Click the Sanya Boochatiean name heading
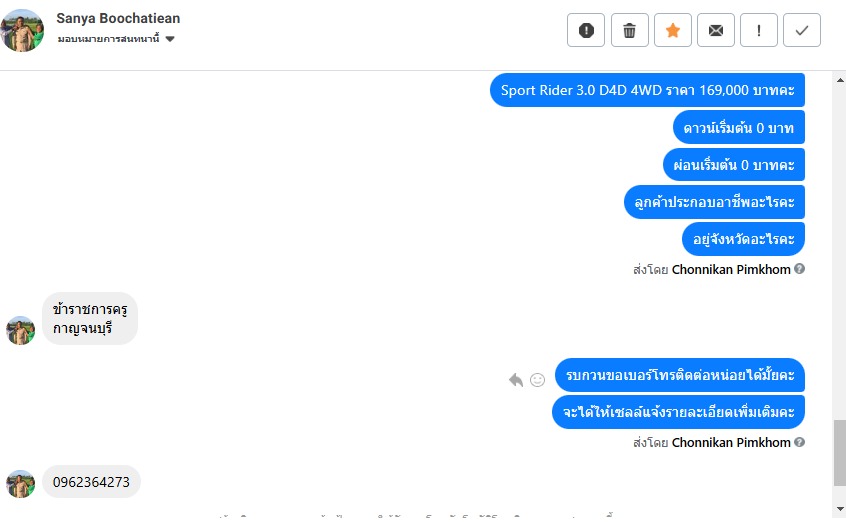Viewport: 846px width, 528px height. pos(118,18)
